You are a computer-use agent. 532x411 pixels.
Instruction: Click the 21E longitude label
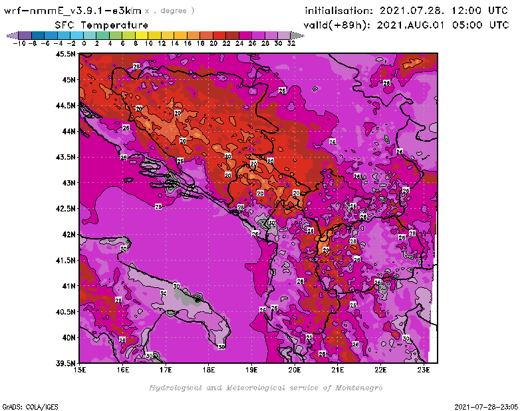pyautogui.click(x=338, y=370)
